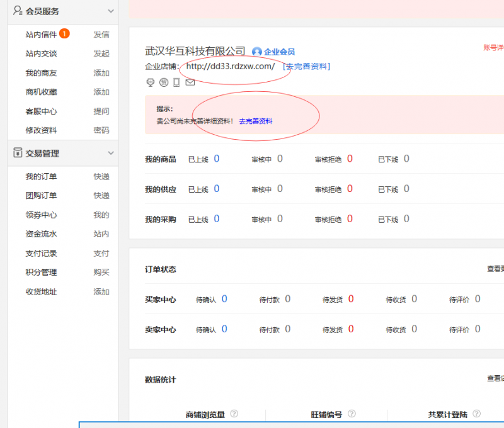Screen dimensions: 504x428
Task: Click the envelope email verification icon
Action: [x=190, y=82]
